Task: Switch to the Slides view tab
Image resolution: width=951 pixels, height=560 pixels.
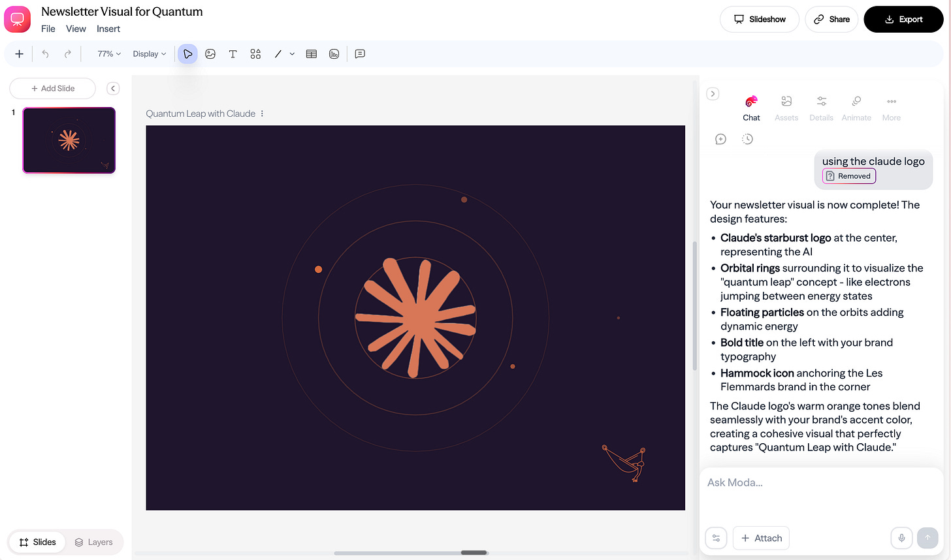Action: pos(37,542)
